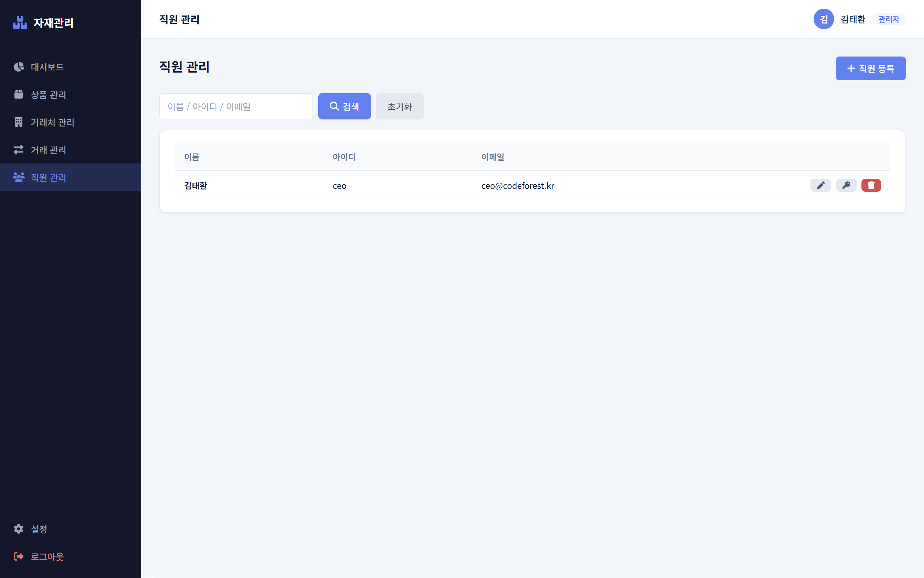The height and width of the screenshot is (578, 924).
Task: Edit 김태환 with the pencil icon
Action: (x=820, y=185)
